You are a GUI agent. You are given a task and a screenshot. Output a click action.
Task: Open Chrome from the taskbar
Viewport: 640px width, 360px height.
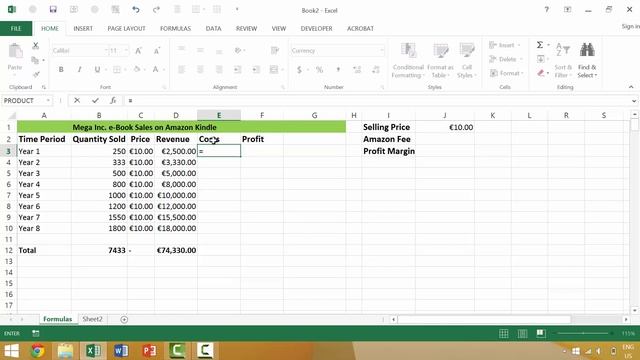(x=38, y=351)
